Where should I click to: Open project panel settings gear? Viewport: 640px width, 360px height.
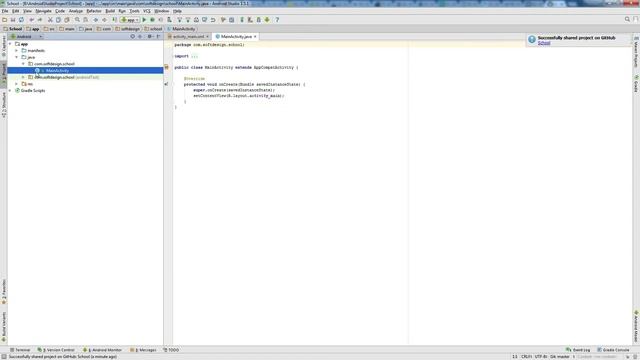[x=150, y=36]
